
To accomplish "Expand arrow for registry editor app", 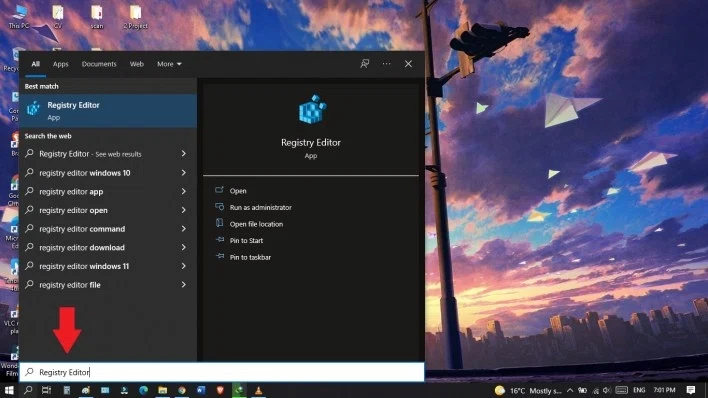I will [x=184, y=192].
